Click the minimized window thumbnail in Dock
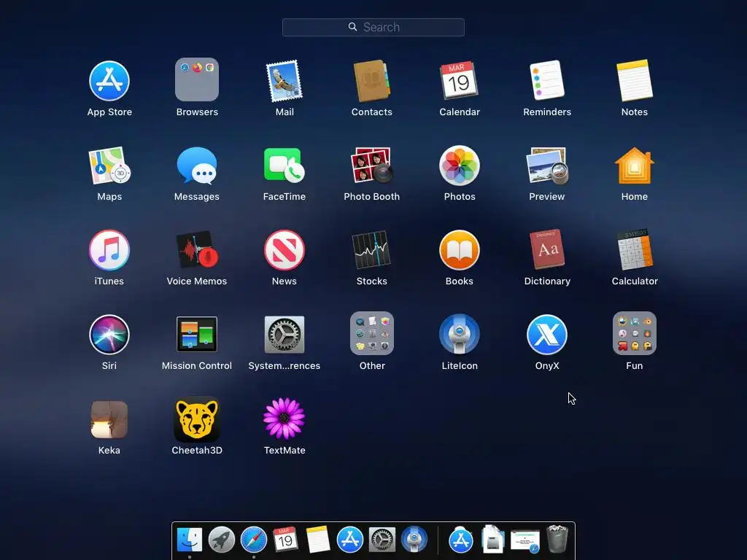The image size is (747, 560). pos(525,542)
